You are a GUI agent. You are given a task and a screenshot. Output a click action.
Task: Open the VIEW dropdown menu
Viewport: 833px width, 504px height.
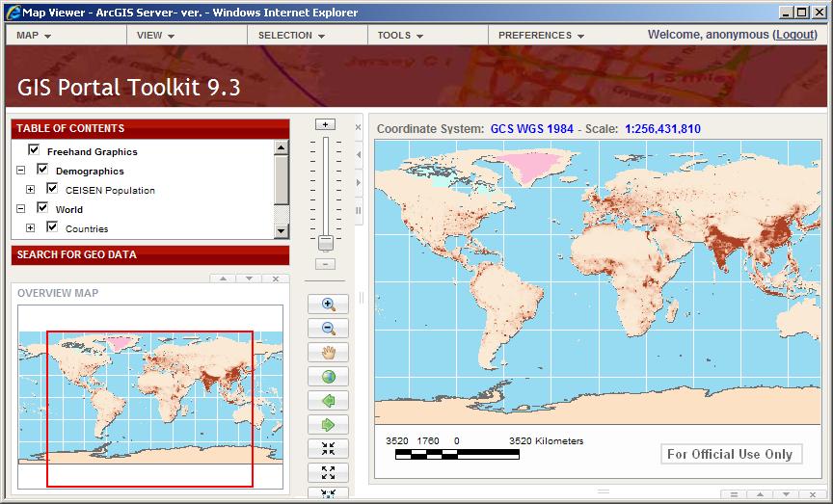tap(155, 35)
